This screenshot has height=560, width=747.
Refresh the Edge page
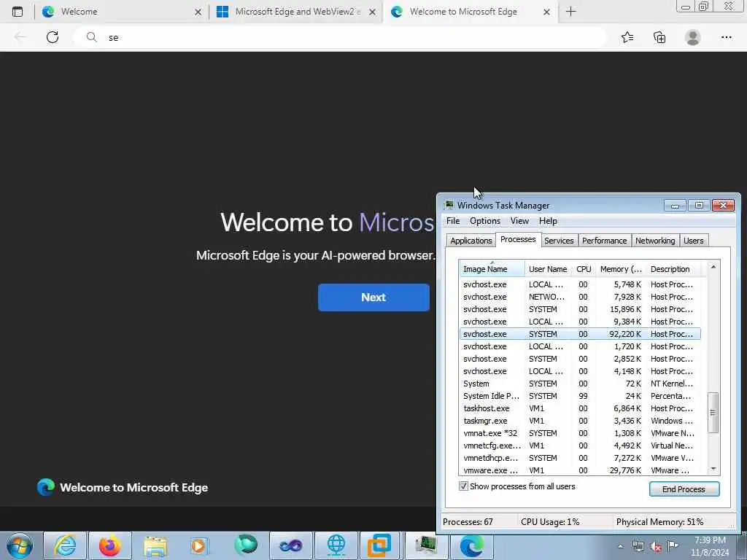pyautogui.click(x=53, y=37)
